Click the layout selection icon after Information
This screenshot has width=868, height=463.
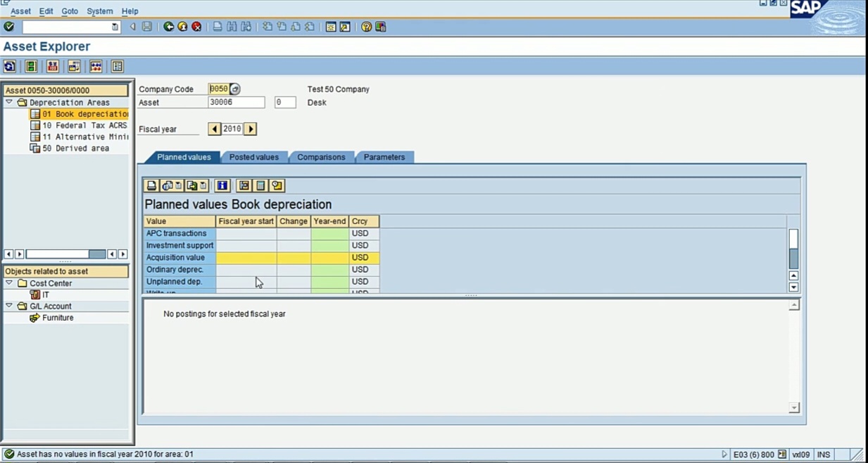(x=244, y=185)
